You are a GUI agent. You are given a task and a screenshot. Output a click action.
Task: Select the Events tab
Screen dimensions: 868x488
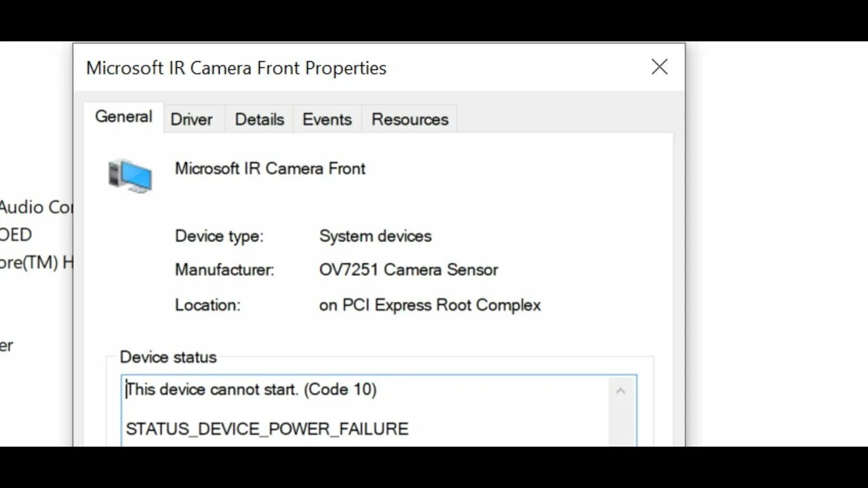(327, 119)
